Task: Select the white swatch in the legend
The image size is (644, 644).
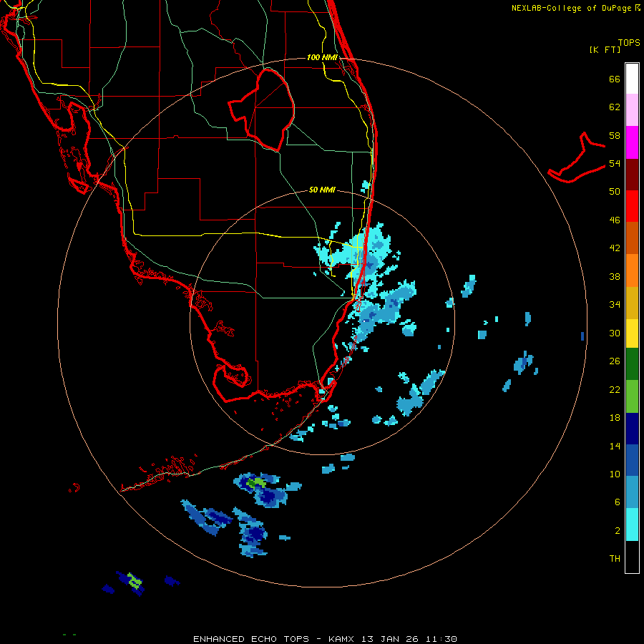Action: coord(632,79)
